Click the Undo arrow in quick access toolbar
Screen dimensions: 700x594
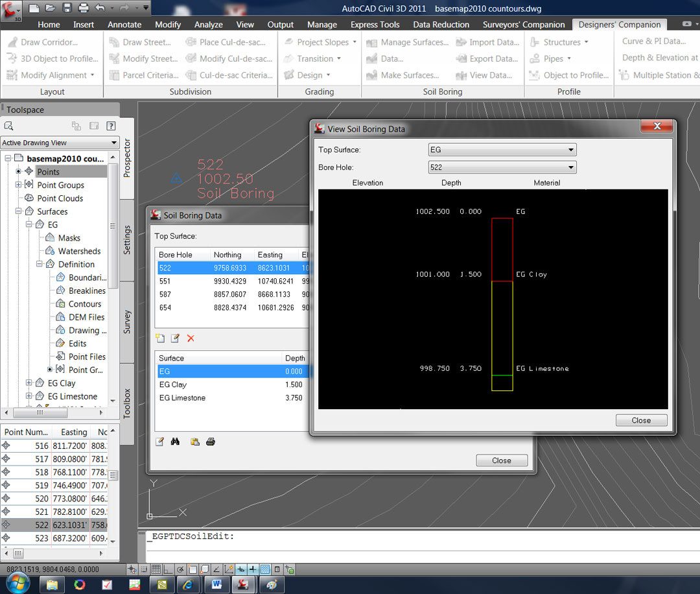[100, 8]
